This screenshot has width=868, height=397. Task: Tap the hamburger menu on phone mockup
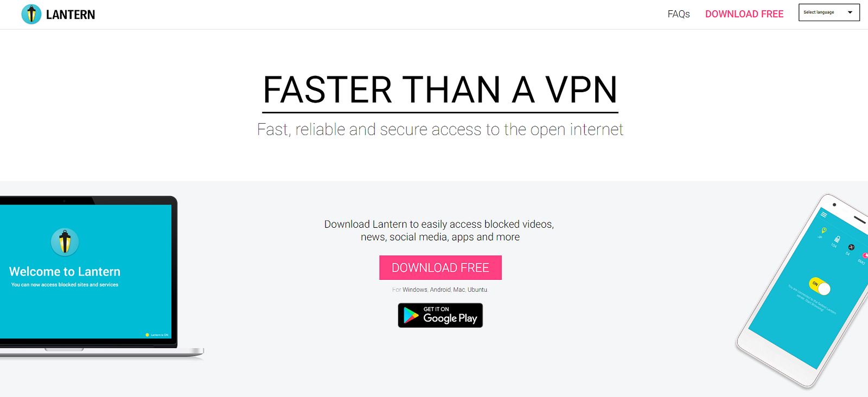824,215
